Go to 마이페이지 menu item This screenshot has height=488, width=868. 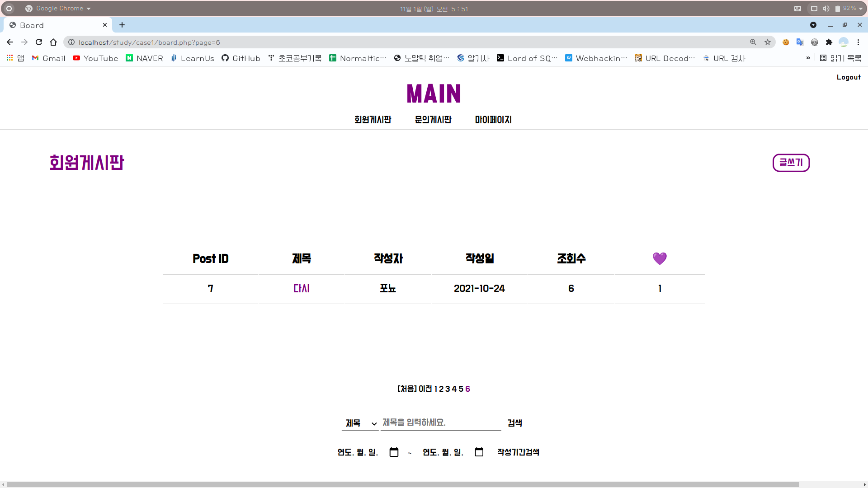(x=493, y=120)
